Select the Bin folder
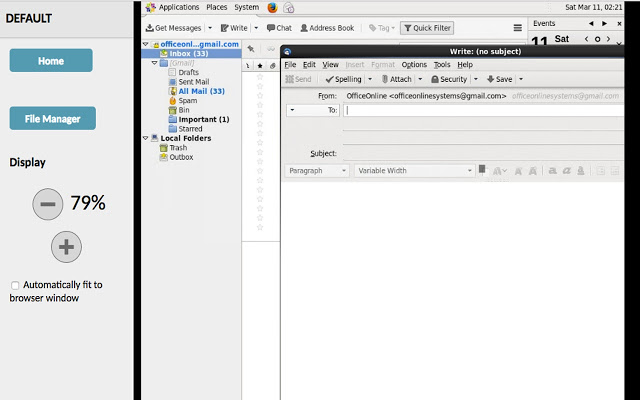This screenshot has height=400, width=640. pyautogui.click(x=184, y=110)
